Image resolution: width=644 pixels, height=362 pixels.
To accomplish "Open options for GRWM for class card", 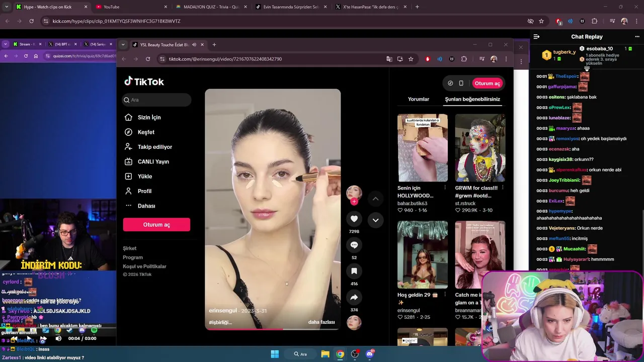I will tap(503, 188).
